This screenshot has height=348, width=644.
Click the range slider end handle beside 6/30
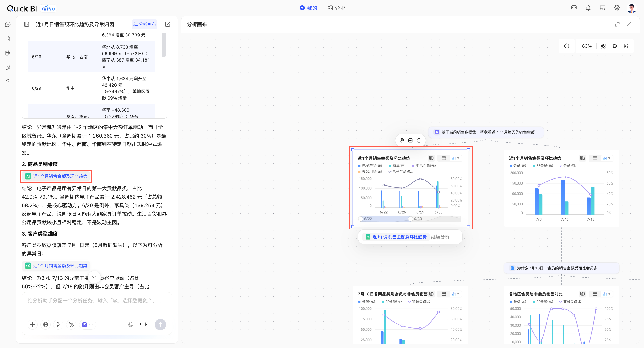(410, 219)
